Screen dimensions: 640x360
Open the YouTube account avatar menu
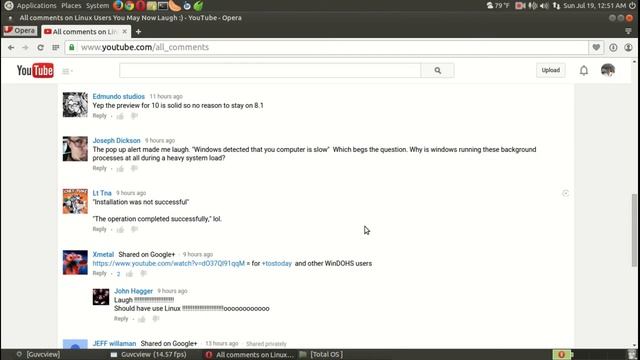click(608, 70)
